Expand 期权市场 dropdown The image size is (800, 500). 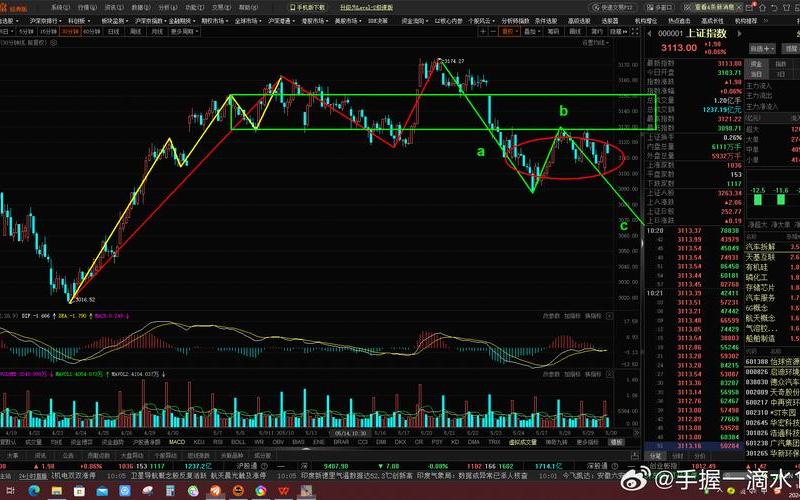tap(214, 21)
